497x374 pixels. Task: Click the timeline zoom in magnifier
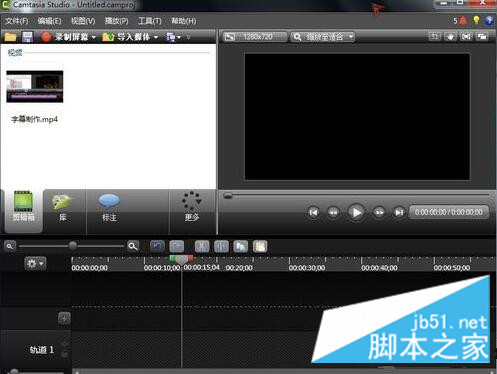(133, 246)
